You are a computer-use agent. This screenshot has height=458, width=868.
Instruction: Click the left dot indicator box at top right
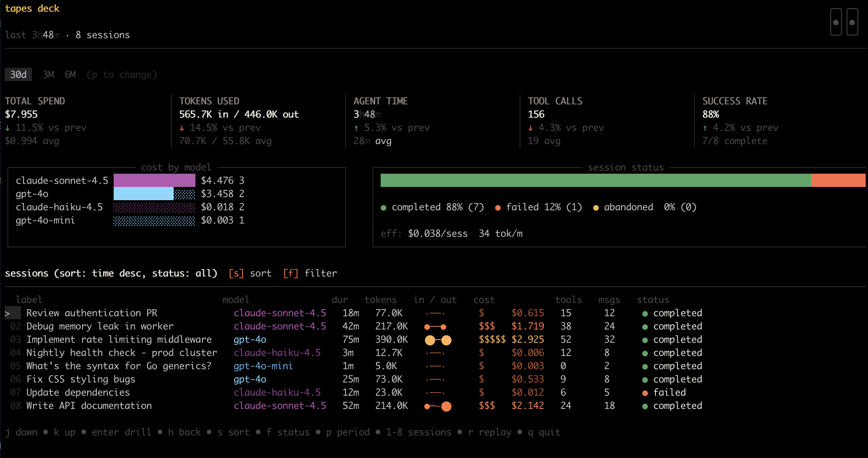pyautogui.click(x=836, y=22)
